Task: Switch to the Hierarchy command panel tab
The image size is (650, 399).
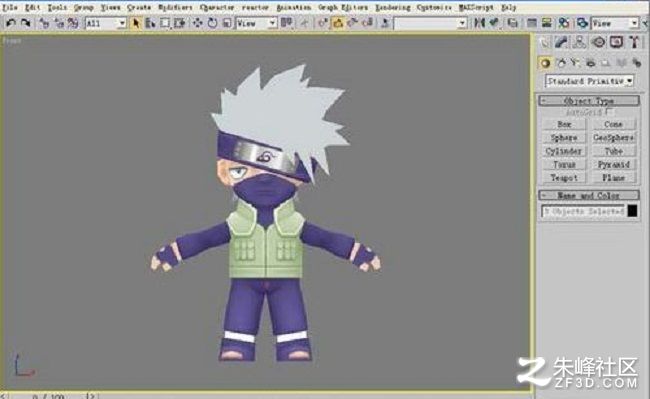Action: [580, 42]
